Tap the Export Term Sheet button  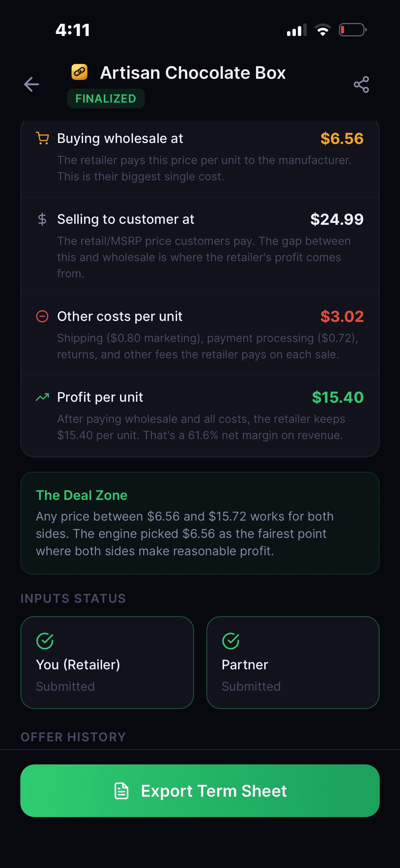[200, 791]
